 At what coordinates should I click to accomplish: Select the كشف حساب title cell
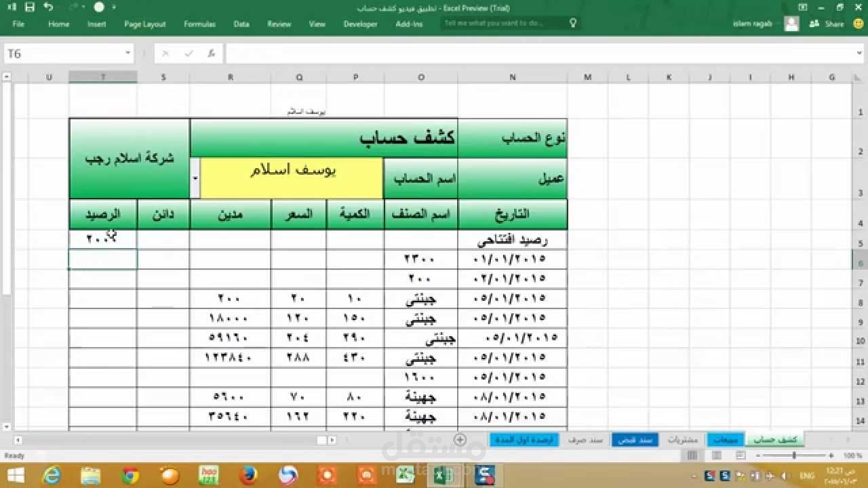[x=324, y=138]
